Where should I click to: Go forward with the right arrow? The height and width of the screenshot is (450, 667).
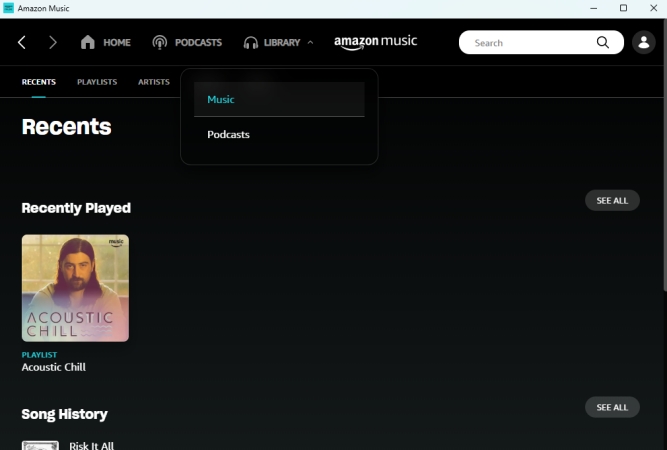[52, 43]
